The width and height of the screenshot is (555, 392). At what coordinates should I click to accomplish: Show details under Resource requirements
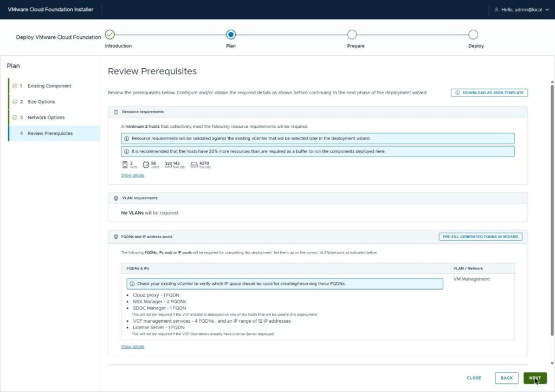[133, 175]
